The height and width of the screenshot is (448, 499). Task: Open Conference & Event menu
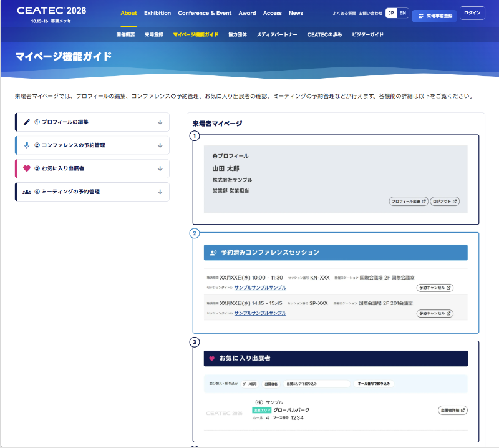pos(205,13)
